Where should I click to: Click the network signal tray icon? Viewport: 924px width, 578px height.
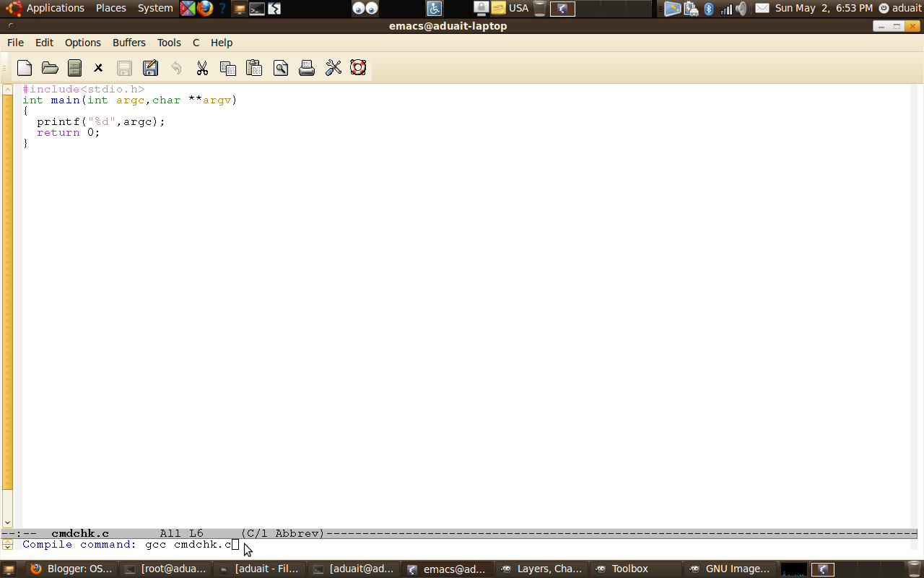point(725,9)
